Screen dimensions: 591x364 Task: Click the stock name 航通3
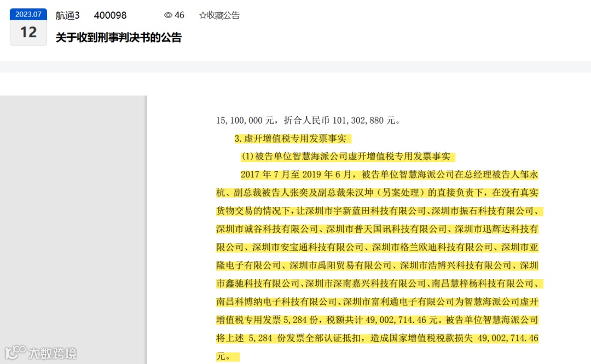(68, 15)
